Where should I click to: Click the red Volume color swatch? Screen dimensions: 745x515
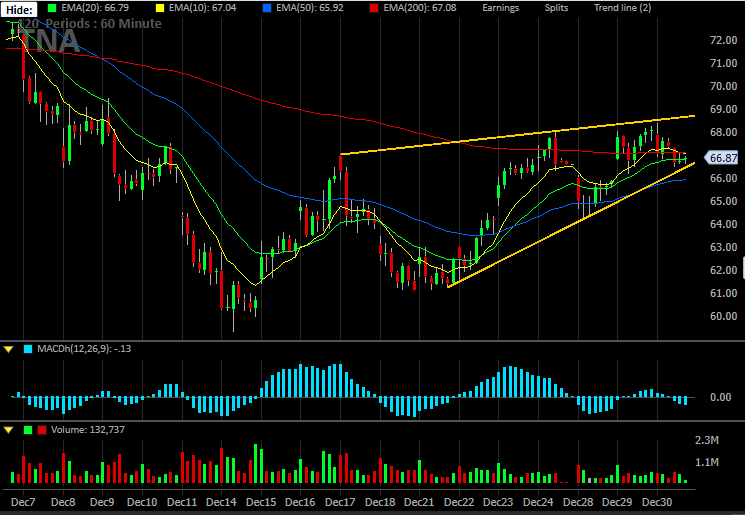coord(42,430)
